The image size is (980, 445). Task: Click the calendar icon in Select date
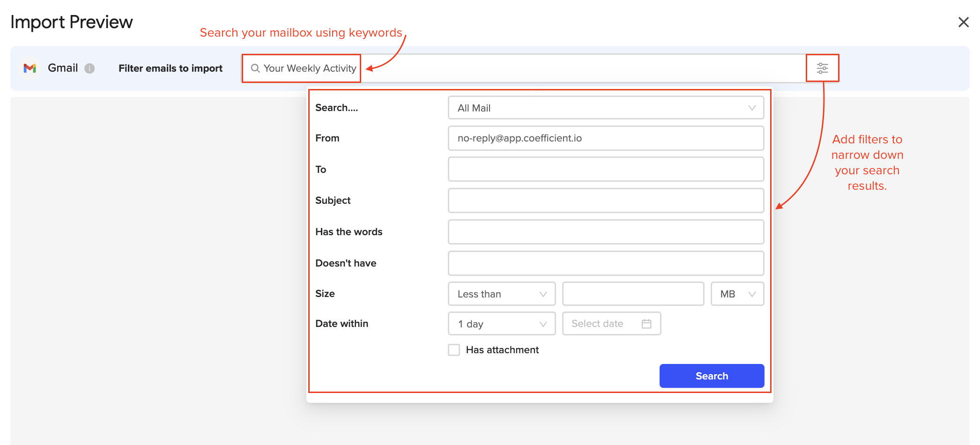coord(646,324)
